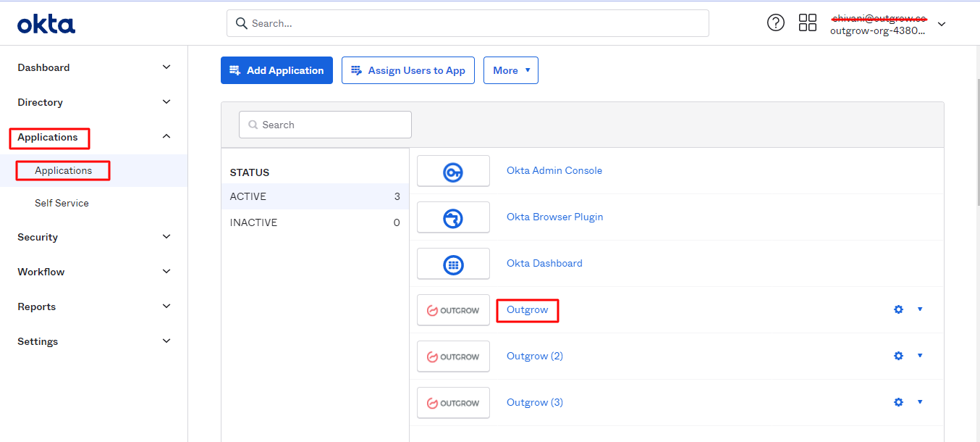The width and height of the screenshot is (980, 442).
Task: Click the STATUS heading text
Action: click(x=250, y=172)
